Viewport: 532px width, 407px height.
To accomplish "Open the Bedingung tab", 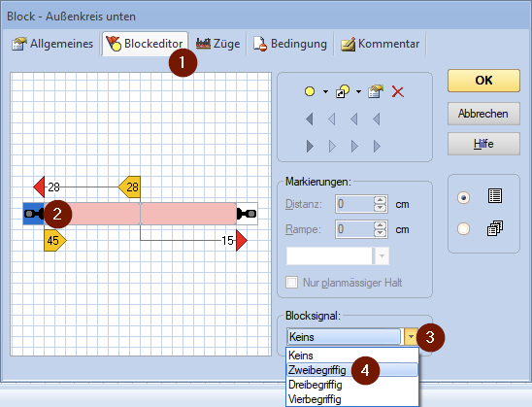I will tap(290, 44).
